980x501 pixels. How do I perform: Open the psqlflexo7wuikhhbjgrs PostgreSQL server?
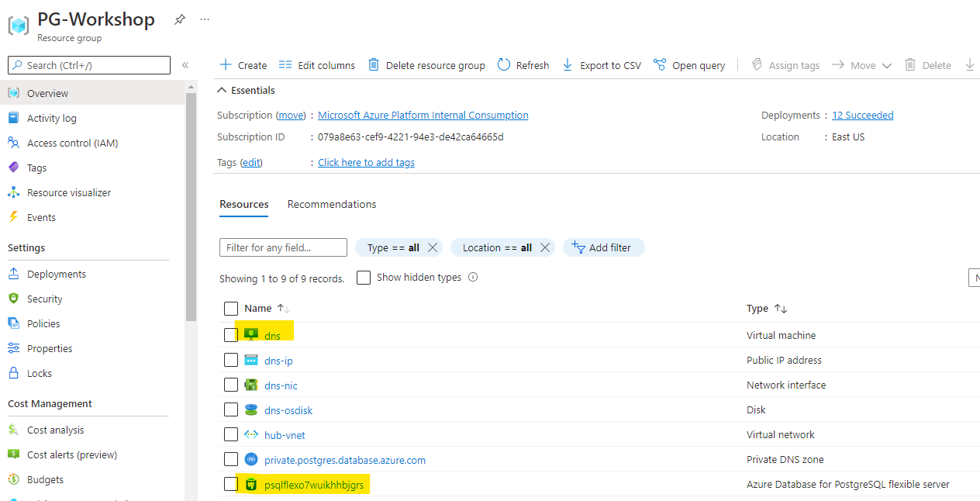coord(314,485)
